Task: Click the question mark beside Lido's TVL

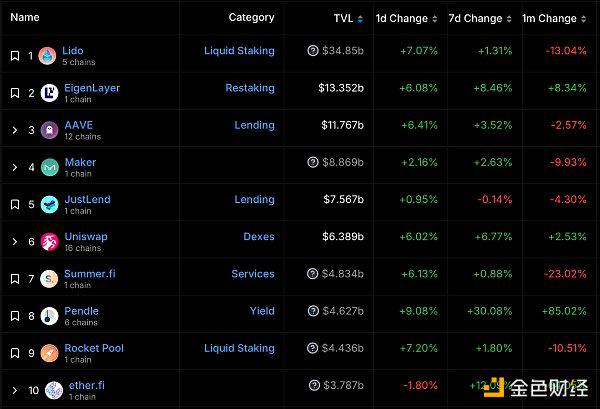Action: (313, 51)
